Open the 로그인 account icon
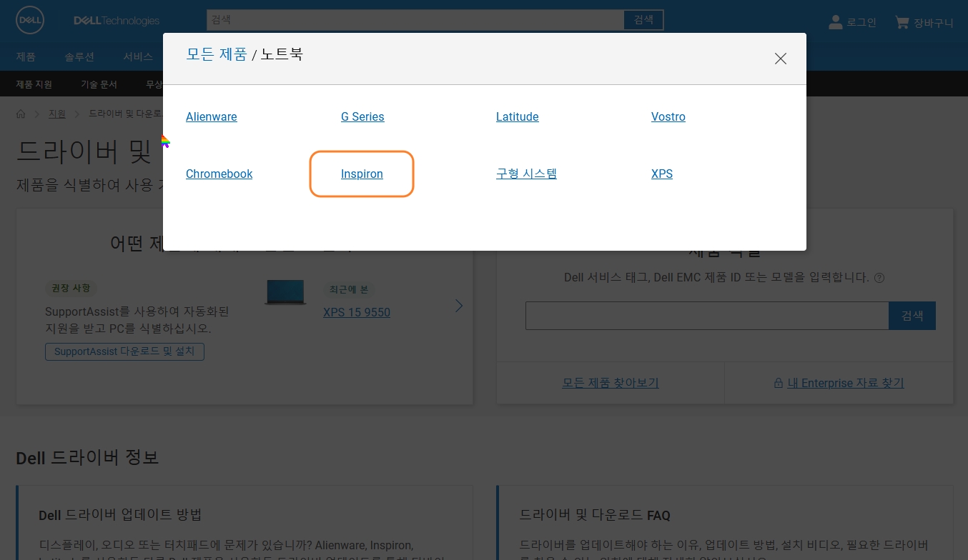Image resolution: width=968 pixels, height=560 pixels. point(836,21)
